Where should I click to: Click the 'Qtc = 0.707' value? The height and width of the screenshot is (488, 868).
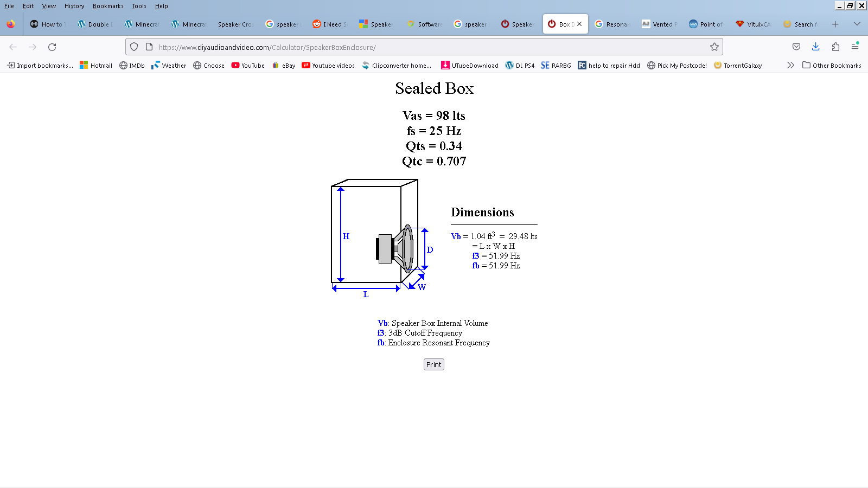tap(434, 161)
